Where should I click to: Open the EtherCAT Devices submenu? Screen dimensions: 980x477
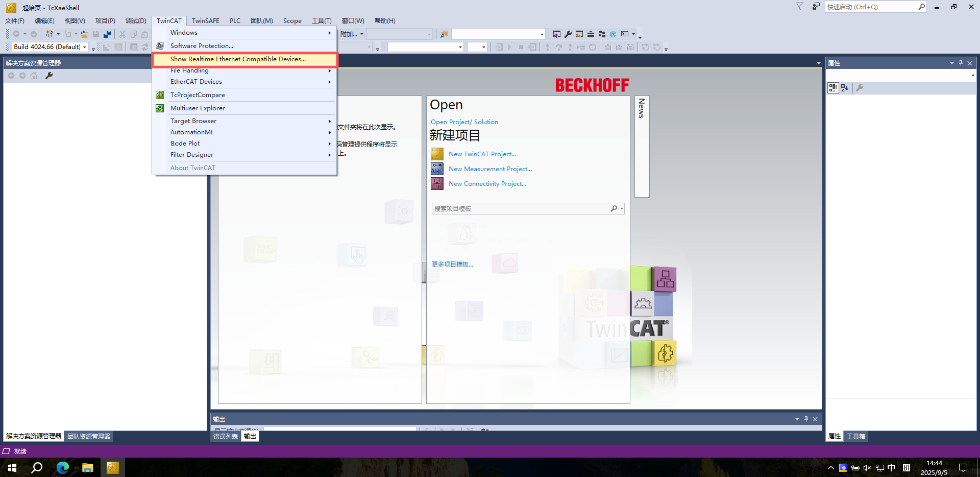244,82
